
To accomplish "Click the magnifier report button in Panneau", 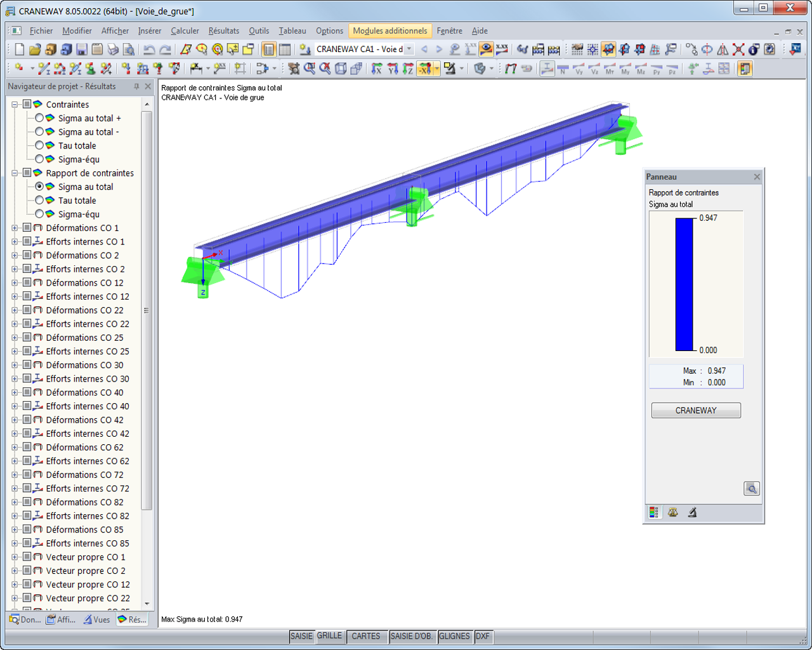I will click(751, 488).
